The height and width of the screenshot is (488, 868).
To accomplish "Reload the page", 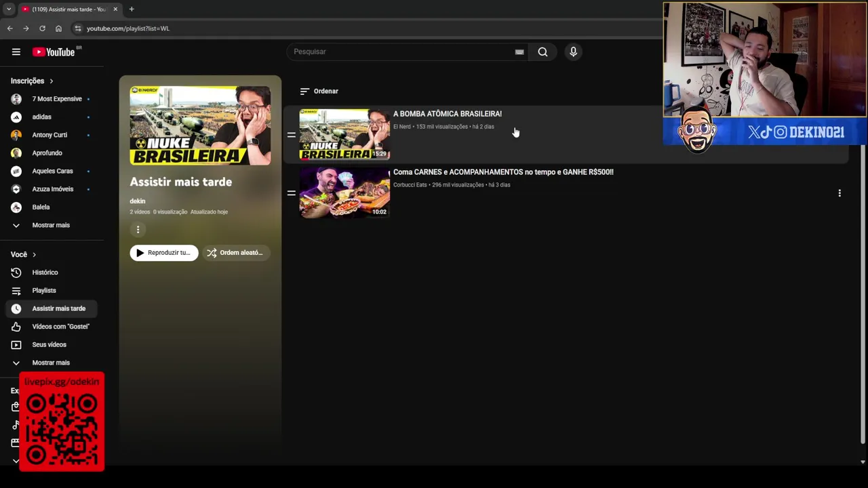I will coord(42,28).
